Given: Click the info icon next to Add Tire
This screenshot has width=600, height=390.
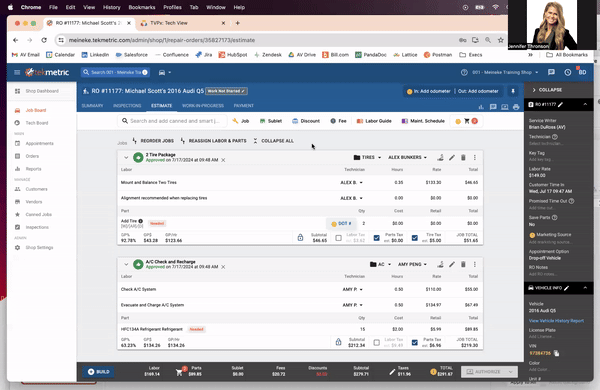Looking at the screenshot, I should 140,221.
